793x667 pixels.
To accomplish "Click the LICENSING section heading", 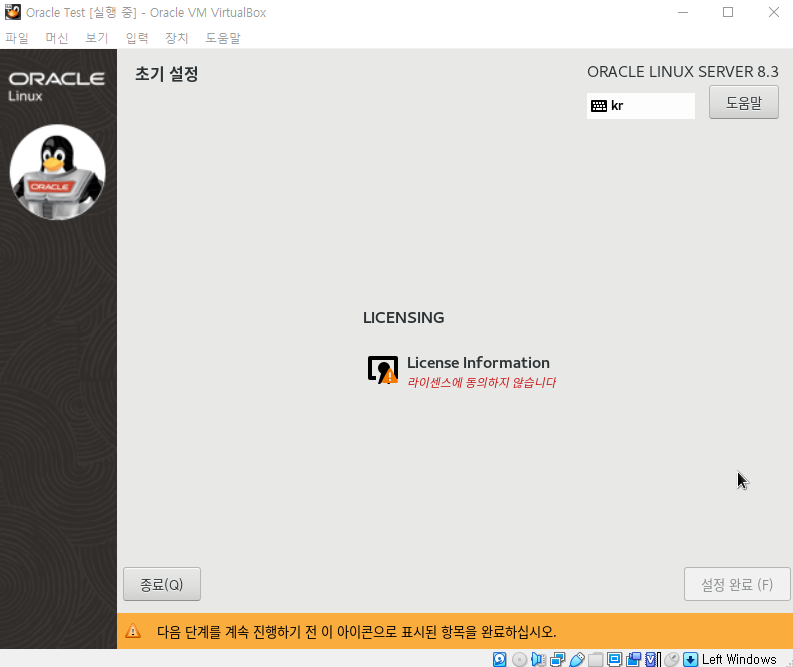I will tap(404, 318).
